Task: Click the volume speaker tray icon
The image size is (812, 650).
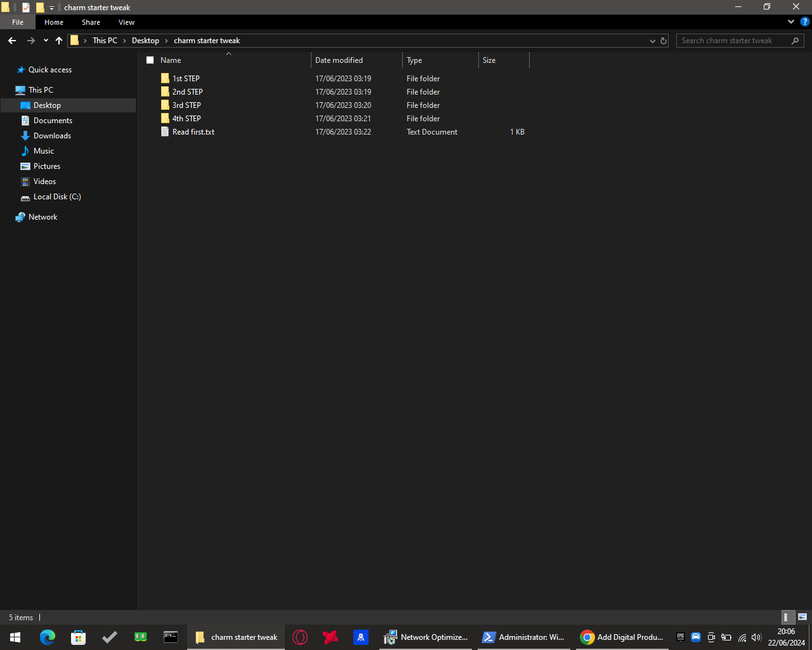Action: click(x=756, y=637)
